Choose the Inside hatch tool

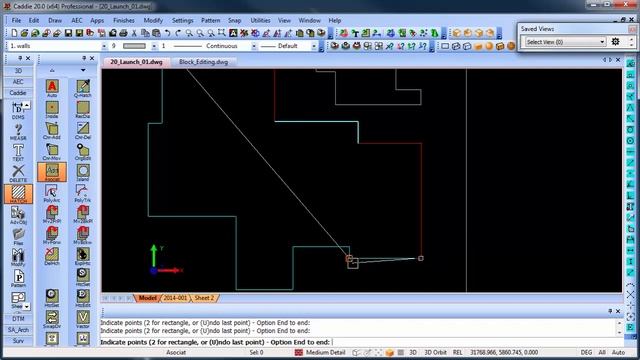click(52, 109)
